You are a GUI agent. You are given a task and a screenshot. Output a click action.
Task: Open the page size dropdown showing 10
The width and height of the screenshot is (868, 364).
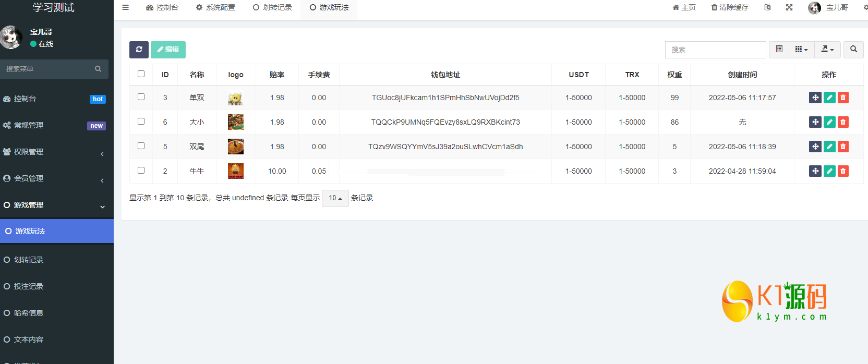click(335, 198)
